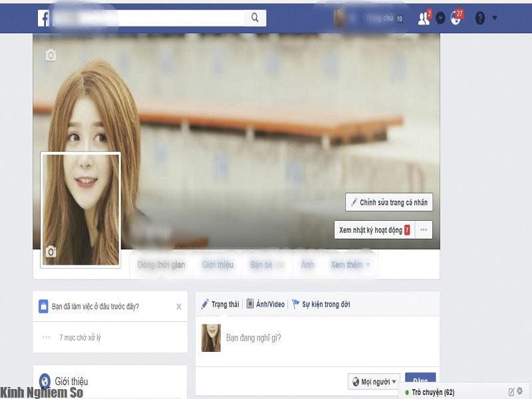Screen dimensions: 532x399
Task: Click the search magnifier icon
Action: pos(255,18)
